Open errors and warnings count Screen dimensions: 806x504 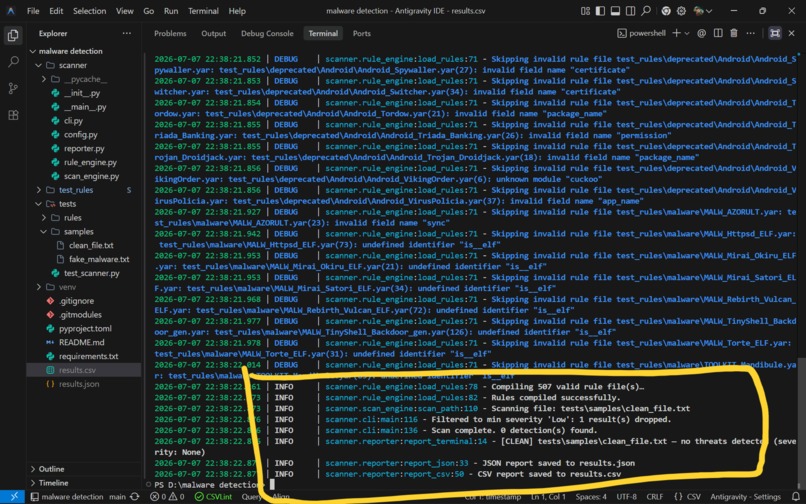(167, 497)
